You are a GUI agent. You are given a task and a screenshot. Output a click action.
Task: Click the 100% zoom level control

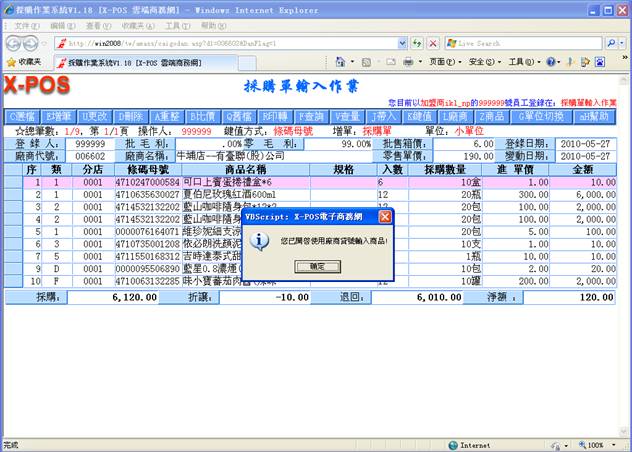point(598,445)
